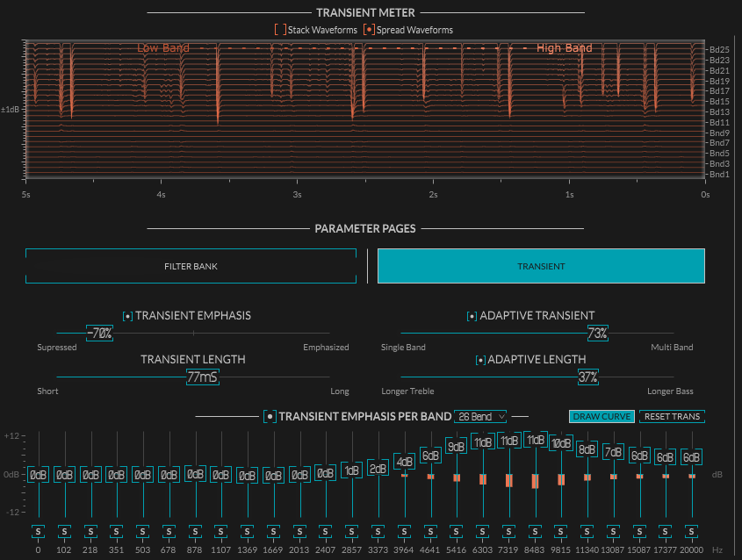Solo the 0 Hz band
Image resolution: width=742 pixels, height=560 pixels.
pyautogui.click(x=39, y=532)
